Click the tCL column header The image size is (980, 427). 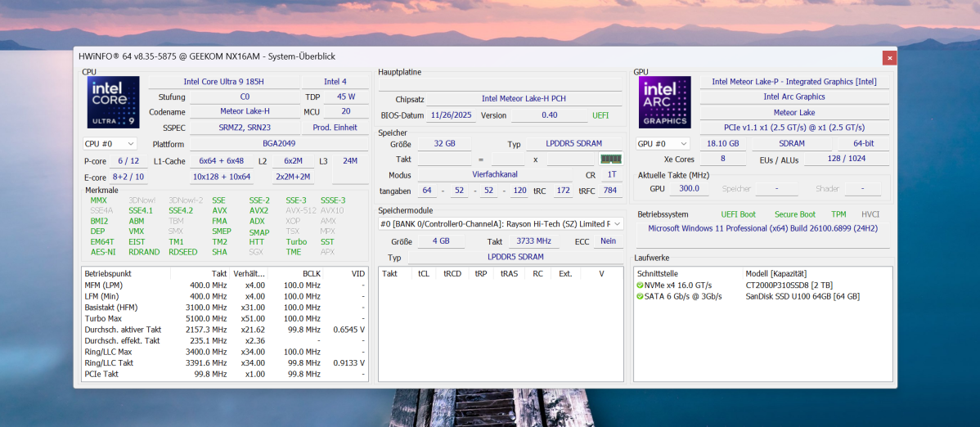click(x=425, y=274)
